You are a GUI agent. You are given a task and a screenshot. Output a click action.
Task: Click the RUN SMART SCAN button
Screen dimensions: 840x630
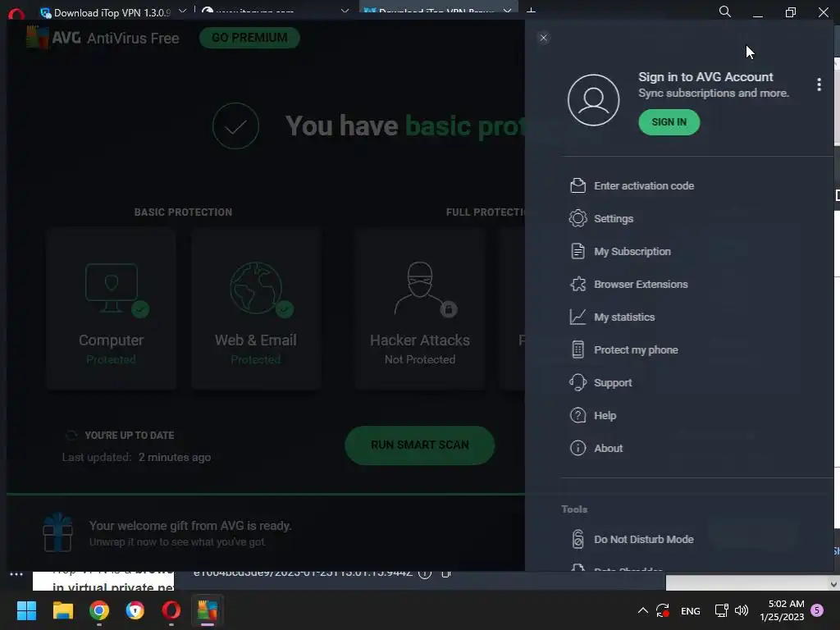[419, 445]
